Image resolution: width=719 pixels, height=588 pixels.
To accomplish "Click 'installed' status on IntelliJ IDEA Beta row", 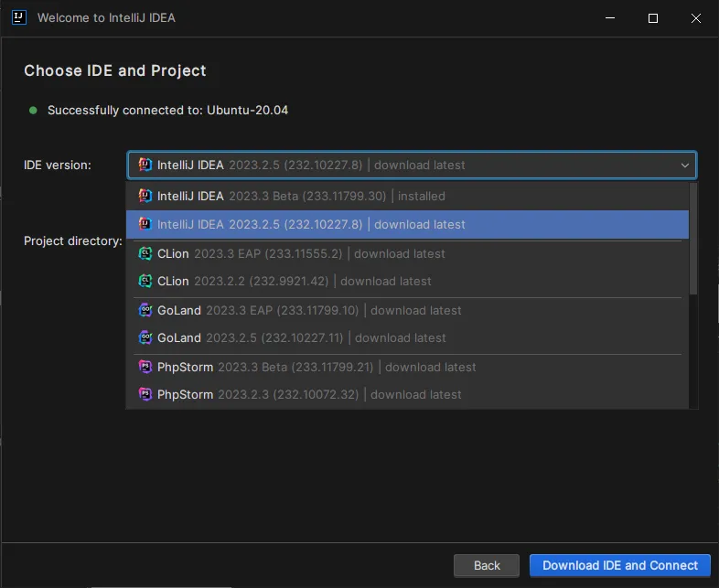I will 422,197.
